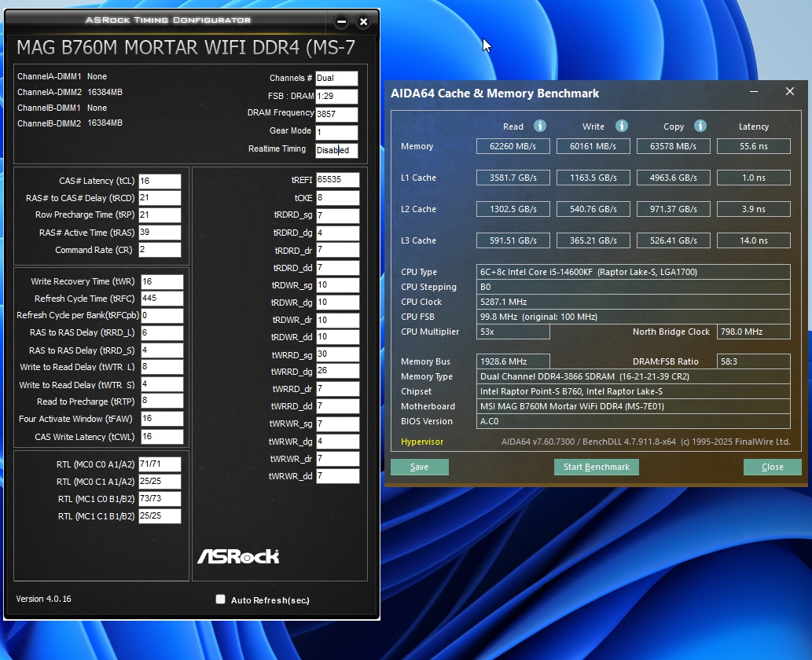Close the ASRock Timing Configurator window
This screenshot has height=660, width=812.
pyautogui.click(x=363, y=22)
